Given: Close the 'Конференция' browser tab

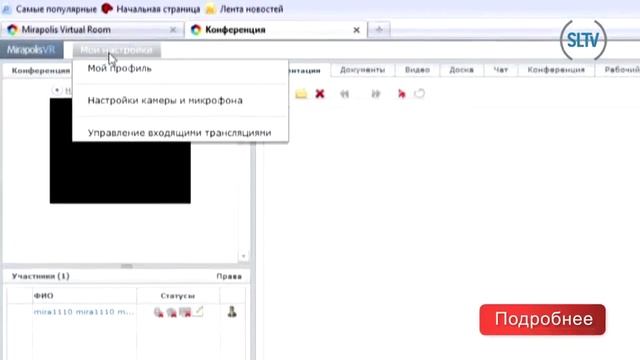Looking at the screenshot, I should [x=356, y=30].
